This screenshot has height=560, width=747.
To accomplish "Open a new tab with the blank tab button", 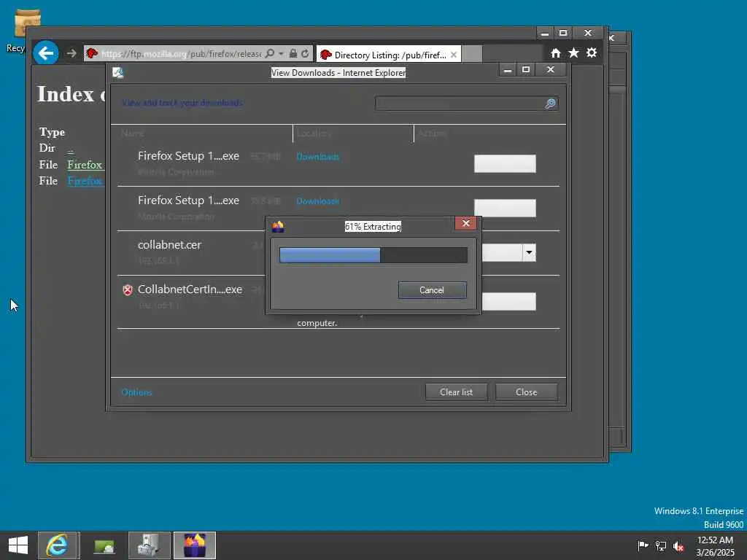I will [x=472, y=54].
